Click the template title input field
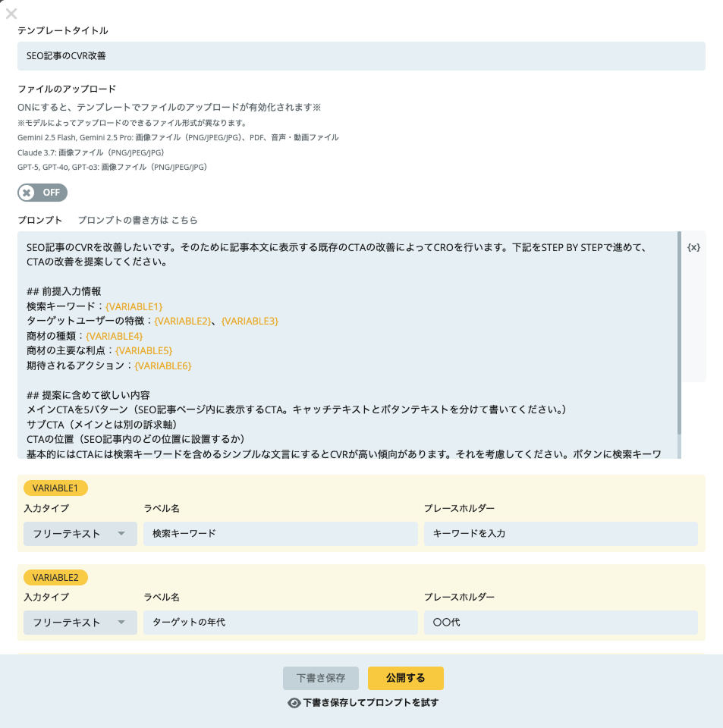Screen dimensions: 723x728 361,56
